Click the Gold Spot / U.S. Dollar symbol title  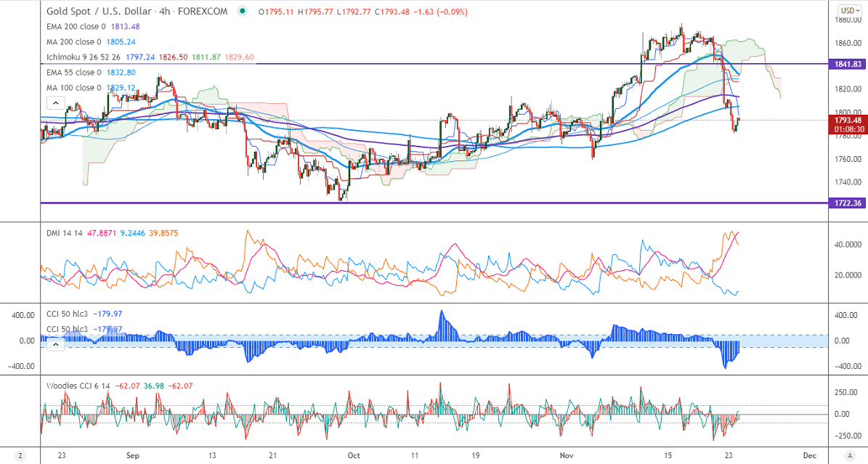click(x=99, y=11)
